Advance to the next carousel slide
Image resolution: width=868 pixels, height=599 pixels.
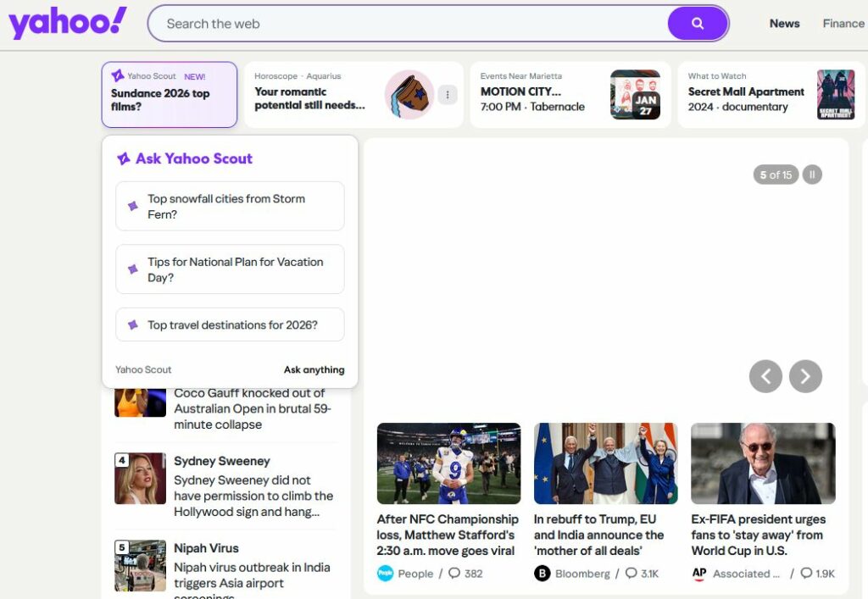pyautogui.click(x=805, y=376)
